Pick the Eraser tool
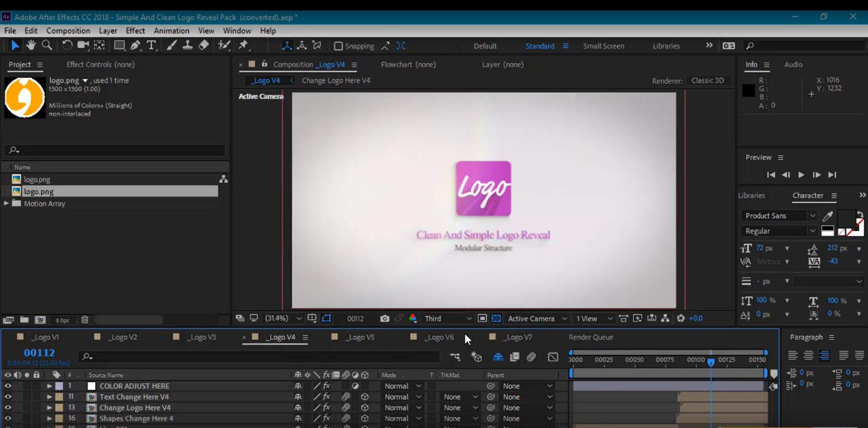This screenshot has height=428, width=868. [x=204, y=46]
